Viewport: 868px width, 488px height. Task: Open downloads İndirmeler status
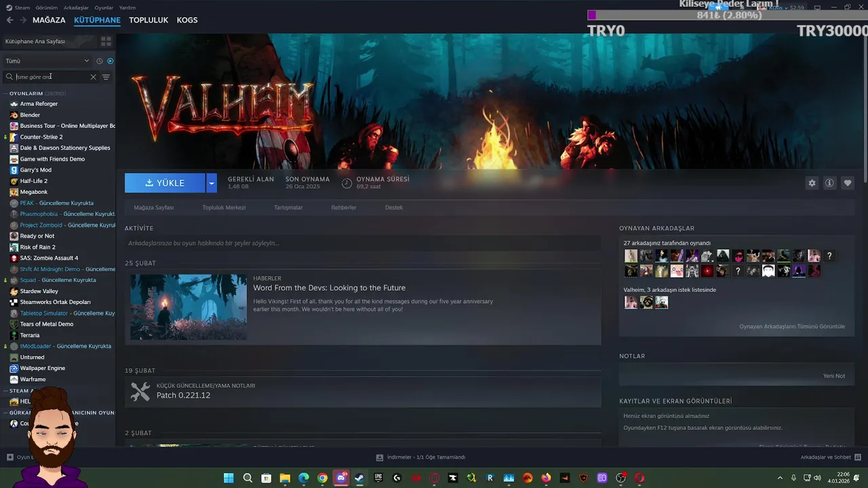tap(421, 457)
